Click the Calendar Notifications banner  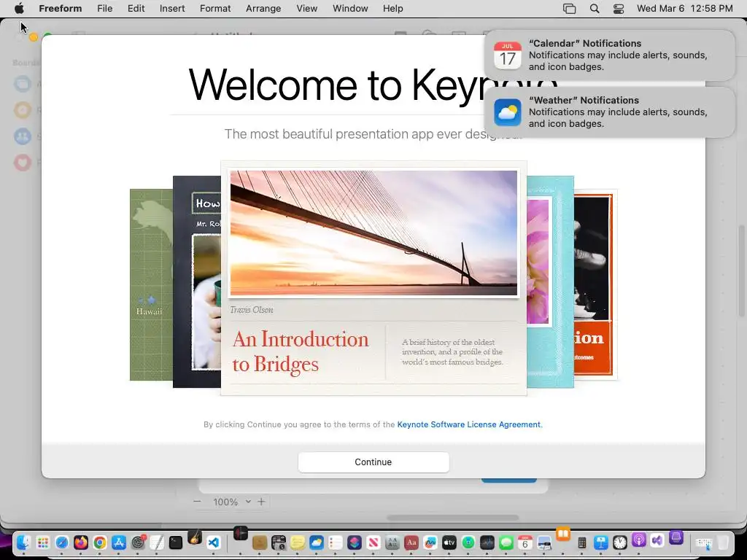pos(610,55)
